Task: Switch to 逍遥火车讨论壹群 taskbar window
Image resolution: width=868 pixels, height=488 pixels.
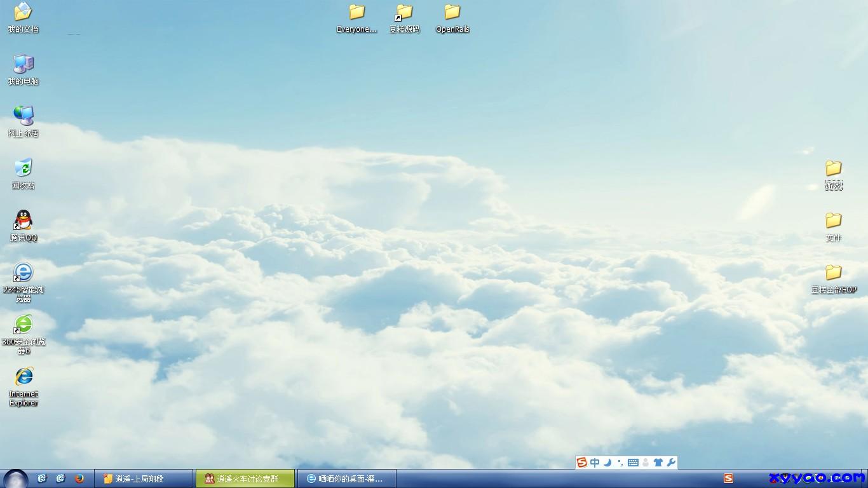Action: tap(245, 478)
